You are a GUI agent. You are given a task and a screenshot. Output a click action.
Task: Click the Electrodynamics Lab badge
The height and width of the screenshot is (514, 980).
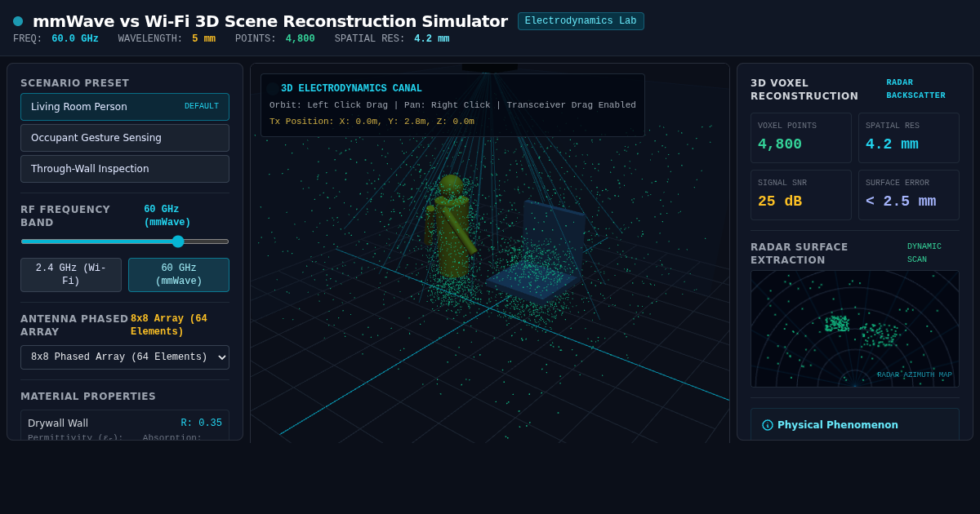581,21
